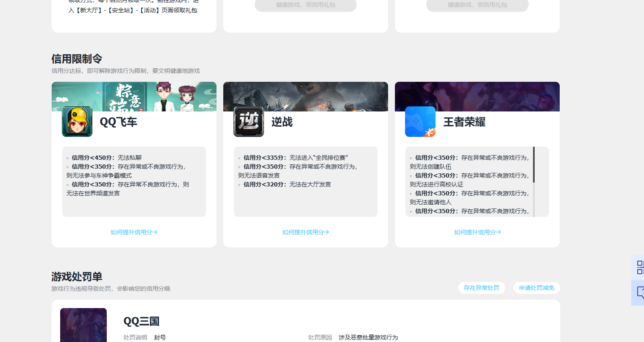Click the 信用限制令 section heading
This screenshot has width=644, height=342.
click(77, 59)
